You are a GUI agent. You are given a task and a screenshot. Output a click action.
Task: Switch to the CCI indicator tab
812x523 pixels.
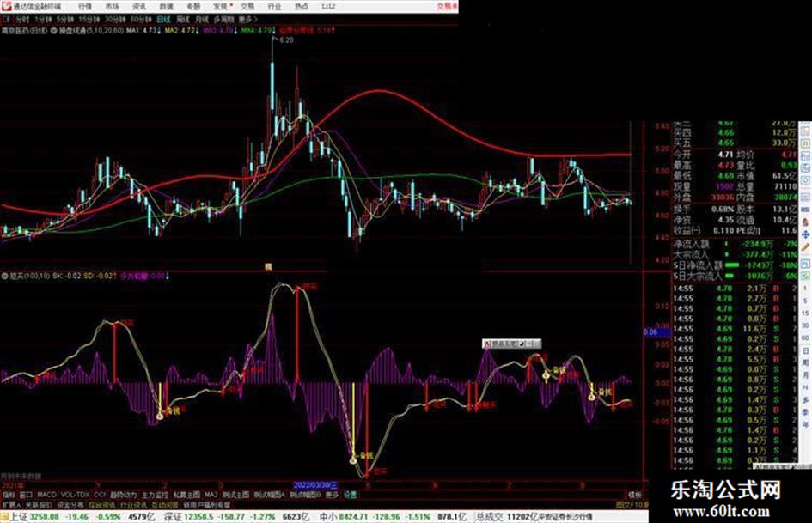click(x=100, y=495)
